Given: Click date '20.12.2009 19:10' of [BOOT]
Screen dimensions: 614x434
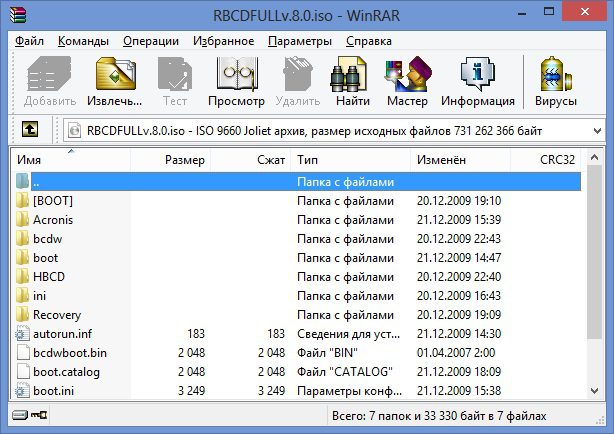Looking at the screenshot, I should click(459, 201).
